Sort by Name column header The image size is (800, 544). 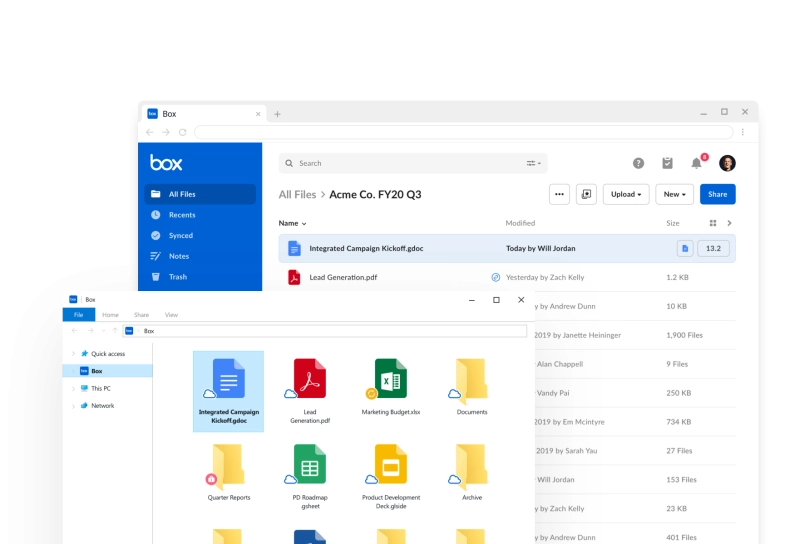tap(292, 223)
